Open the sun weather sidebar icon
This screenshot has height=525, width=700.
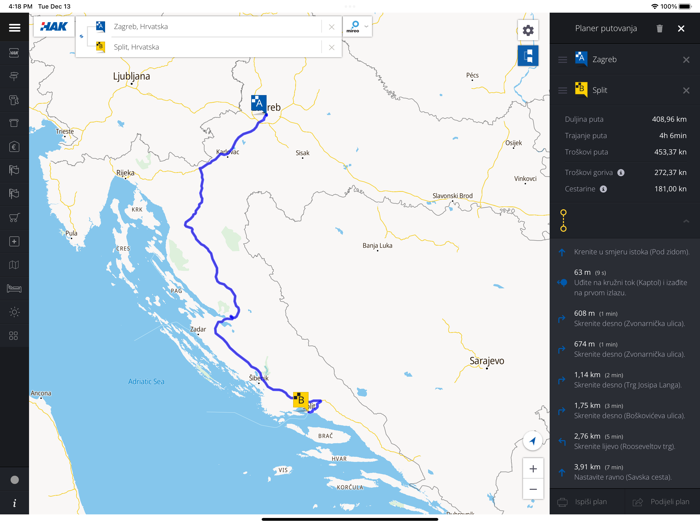tap(14, 312)
